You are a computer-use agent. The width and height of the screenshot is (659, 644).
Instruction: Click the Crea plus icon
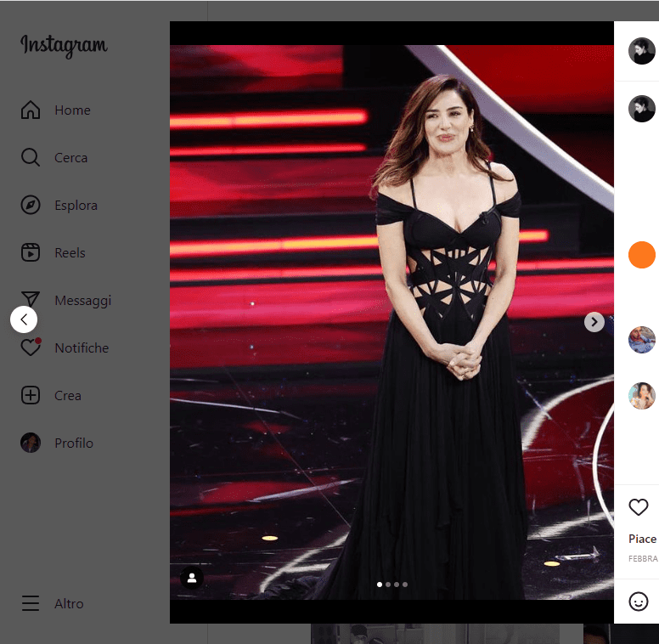(31, 395)
